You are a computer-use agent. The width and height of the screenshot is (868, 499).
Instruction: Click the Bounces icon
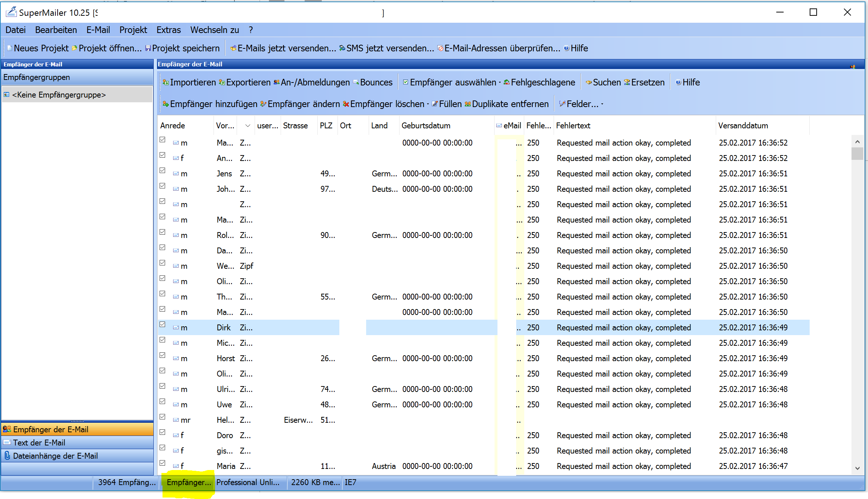(356, 82)
